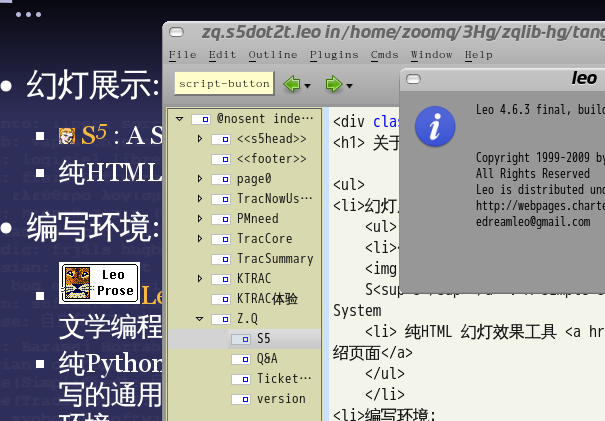The height and width of the screenshot is (421, 605).
Task: Collapse the @nosent root node
Action: (x=180, y=118)
